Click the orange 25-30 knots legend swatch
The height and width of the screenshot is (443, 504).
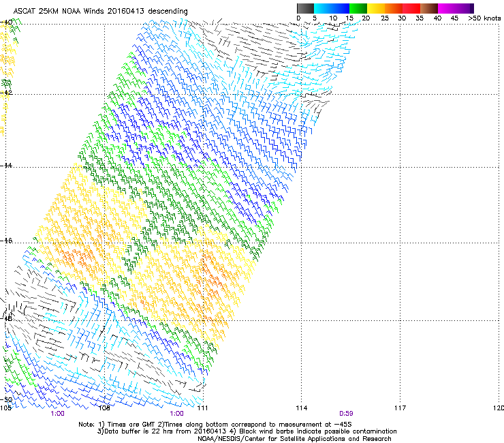[394, 8]
